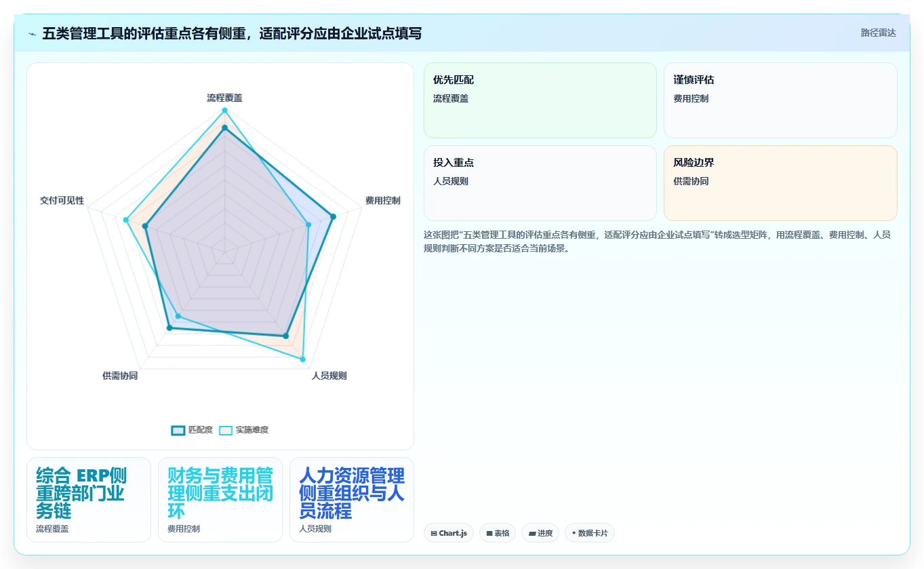Click the 匹配度 point on the 供需协同 axis
Image resolution: width=924 pixels, height=569 pixels.
click(x=169, y=328)
